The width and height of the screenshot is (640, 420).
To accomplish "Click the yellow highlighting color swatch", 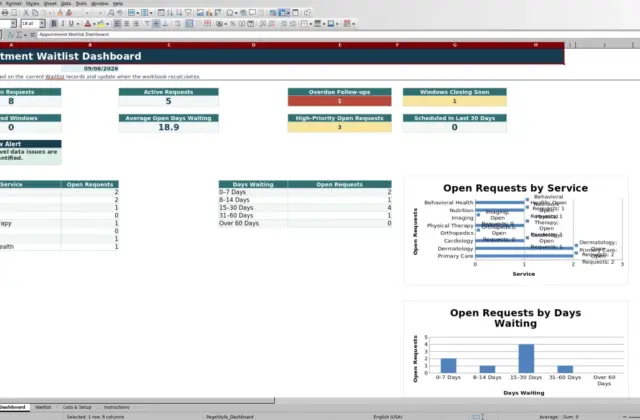I will pos(100,24).
